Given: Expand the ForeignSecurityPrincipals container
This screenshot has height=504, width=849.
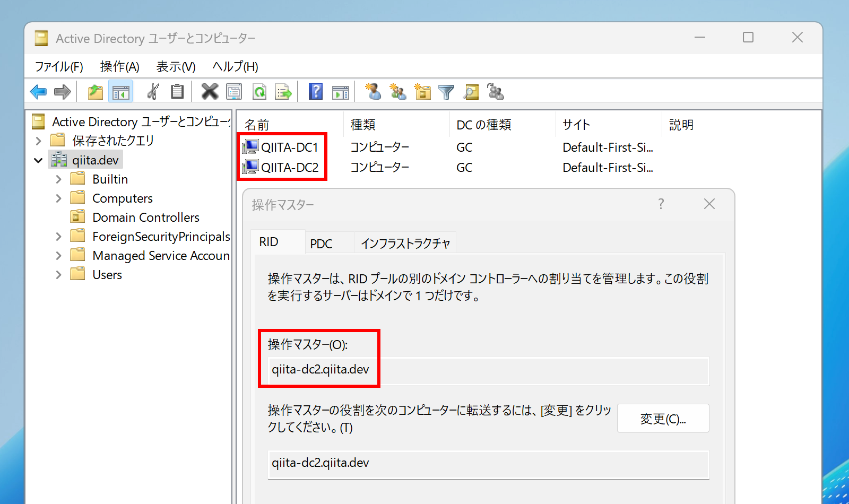Looking at the screenshot, I should tap(58, 237).
